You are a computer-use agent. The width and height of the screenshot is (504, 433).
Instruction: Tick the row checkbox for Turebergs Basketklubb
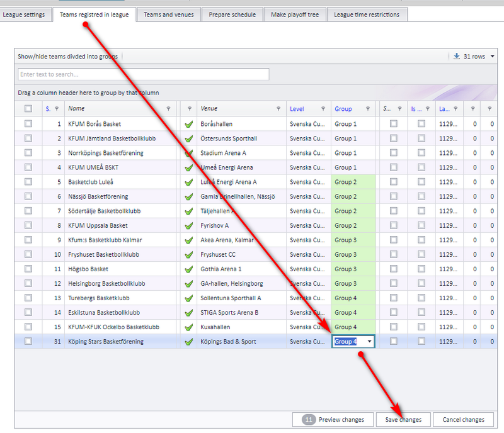pyautogui.click(x=28, y=298)
